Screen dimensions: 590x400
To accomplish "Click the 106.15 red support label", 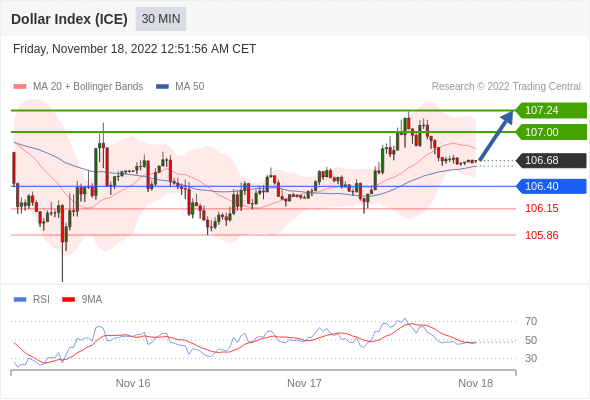I will (541, 208).
